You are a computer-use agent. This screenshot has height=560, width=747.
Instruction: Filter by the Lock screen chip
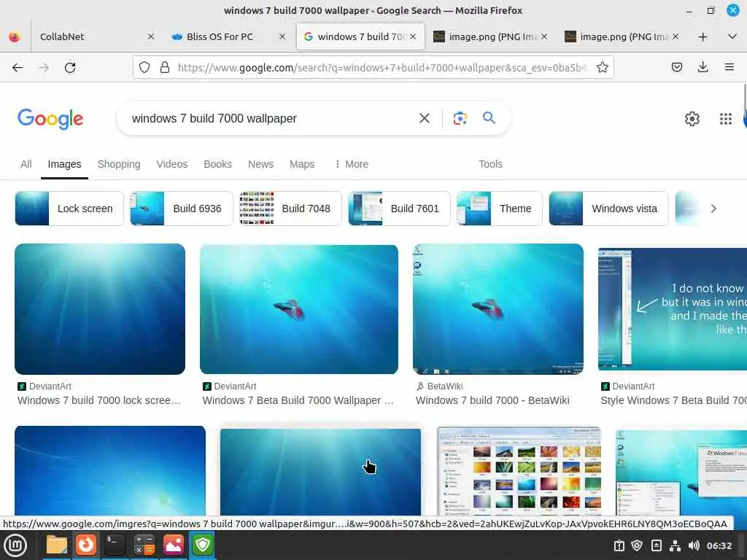tap(69, 209)
